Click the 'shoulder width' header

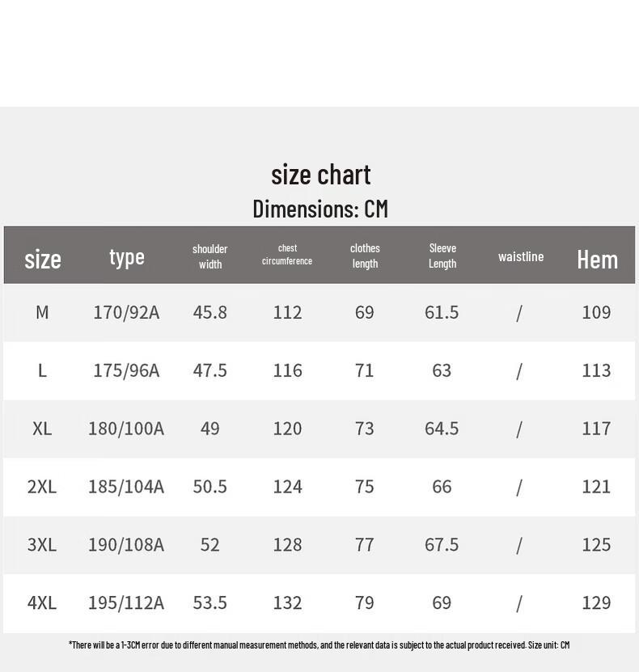click(x=210, y=256)
